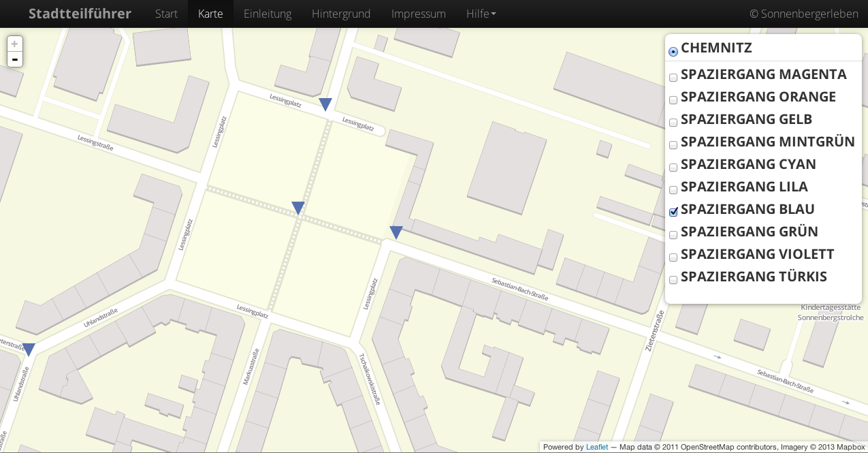Open the Hintergrund nav item

click(341, 14)
